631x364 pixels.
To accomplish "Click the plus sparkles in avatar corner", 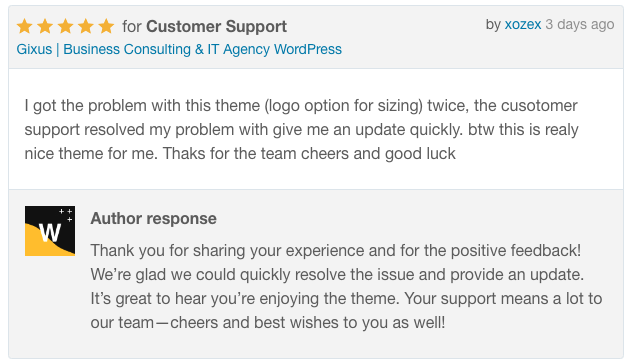I will 66,214.
